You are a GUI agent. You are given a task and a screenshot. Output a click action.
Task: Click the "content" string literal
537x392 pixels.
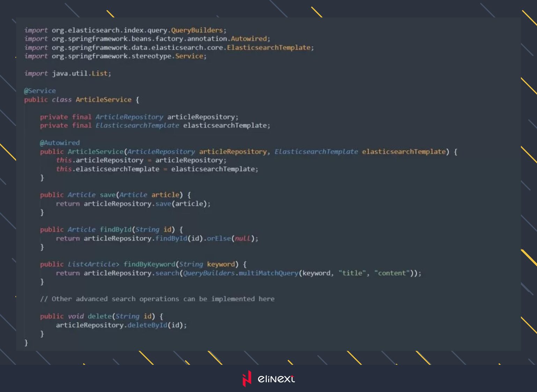click(x=392, y=273)
